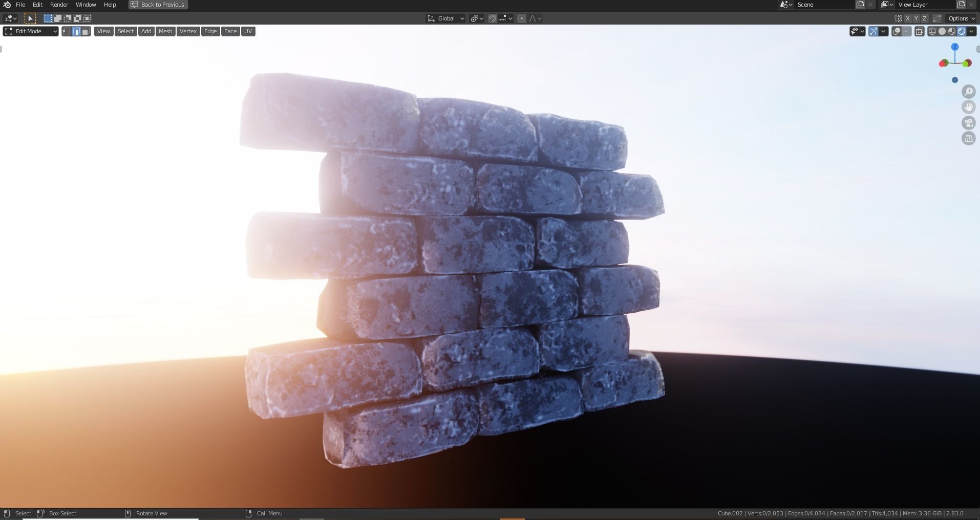Toggle Y axis mirror

(x=916, y=18)
